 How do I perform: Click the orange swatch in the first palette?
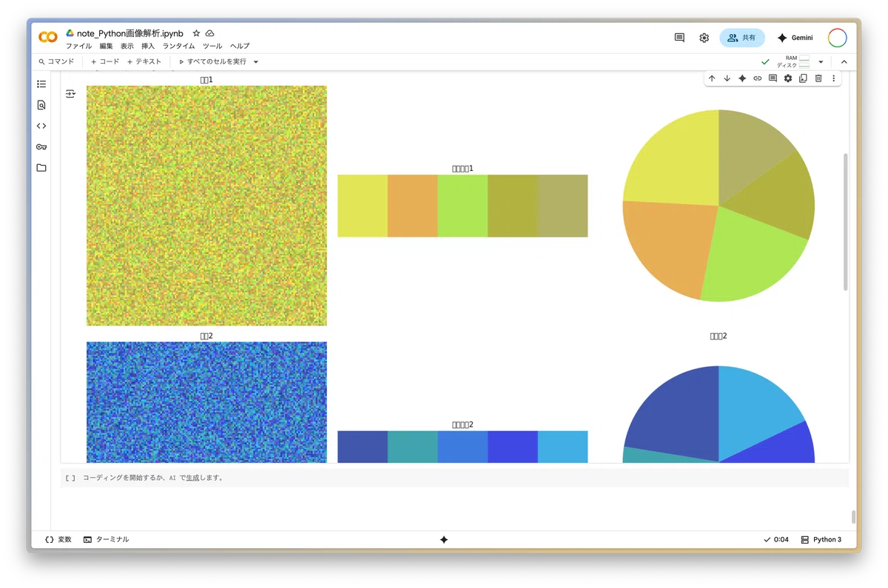pyautogui.click(x=412, y=206)
